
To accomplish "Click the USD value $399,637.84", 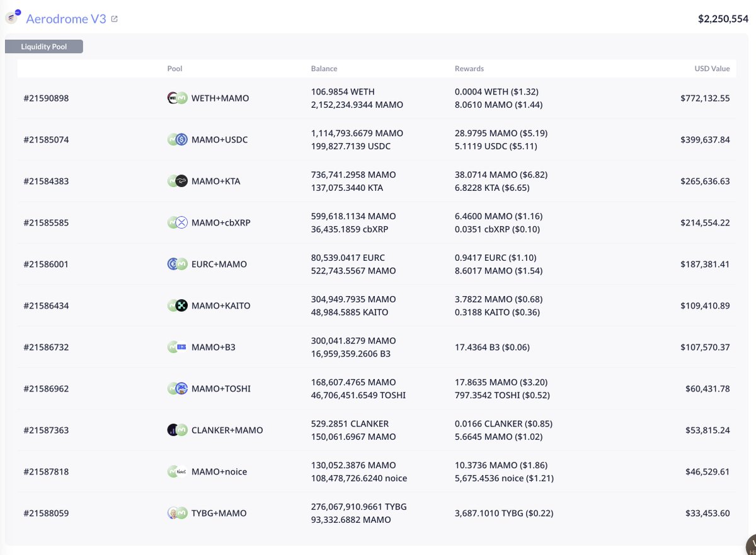I will (x=705, y=140).
